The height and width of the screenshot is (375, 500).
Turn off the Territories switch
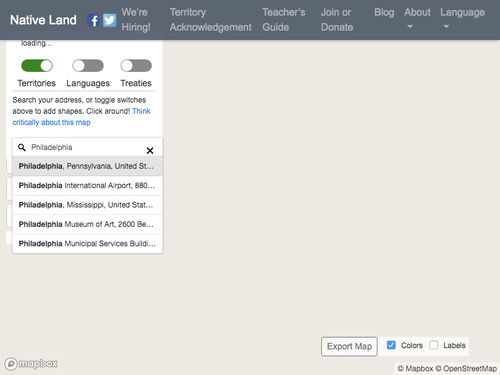(x=37, y=66)
